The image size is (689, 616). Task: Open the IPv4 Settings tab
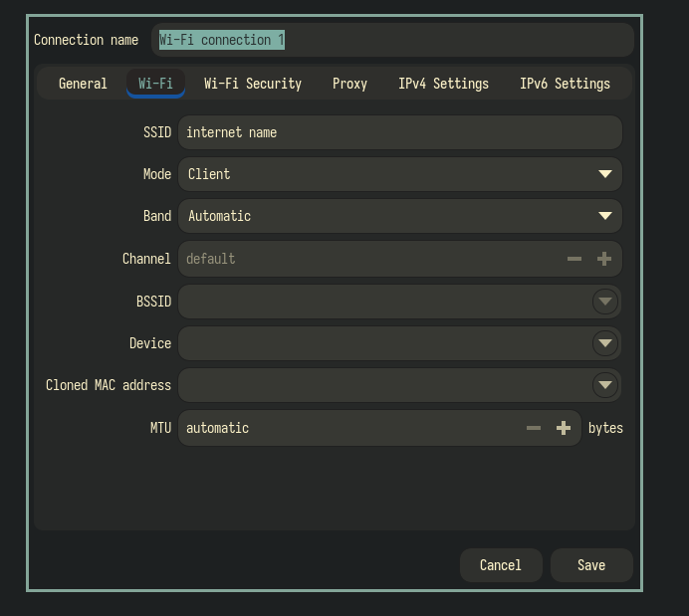point(443,84)
